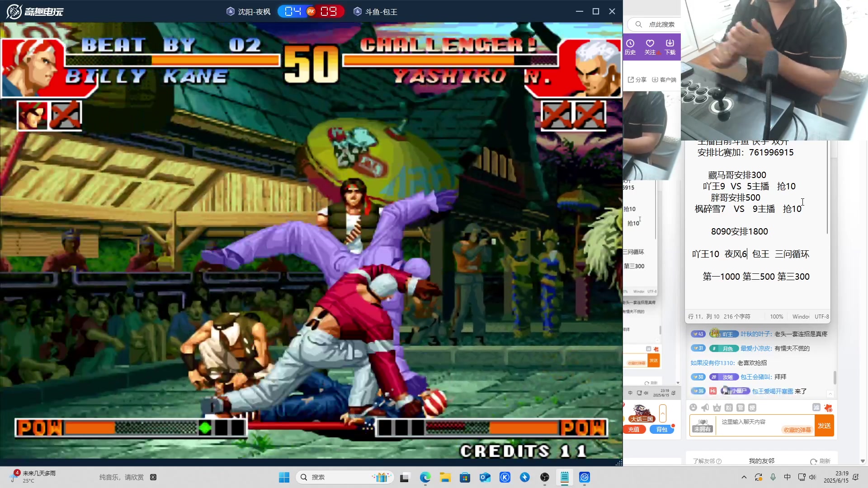Click the 月色 fan badge in chat
The image size is (868, 488).
pos(724,348)
